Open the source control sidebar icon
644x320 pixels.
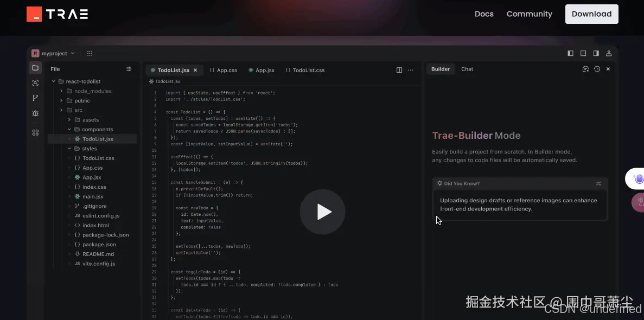point(35,98)
